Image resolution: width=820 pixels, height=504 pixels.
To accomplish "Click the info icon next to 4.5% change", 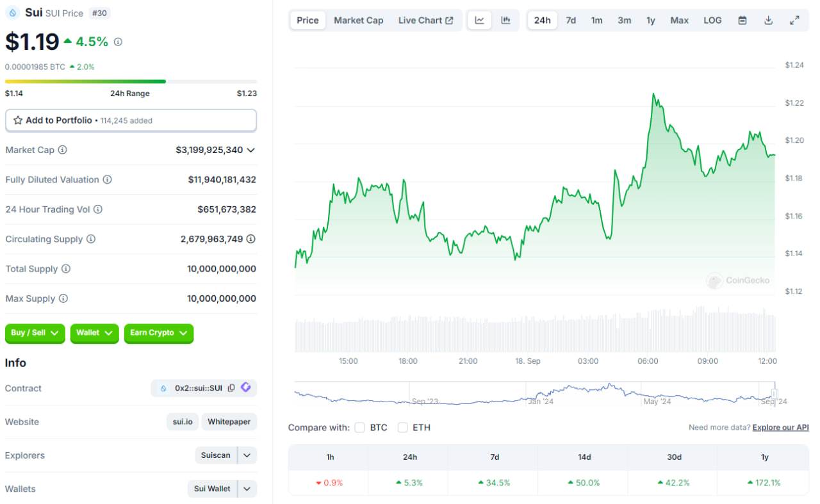I will pyautogui.click(x=118, y=42).
